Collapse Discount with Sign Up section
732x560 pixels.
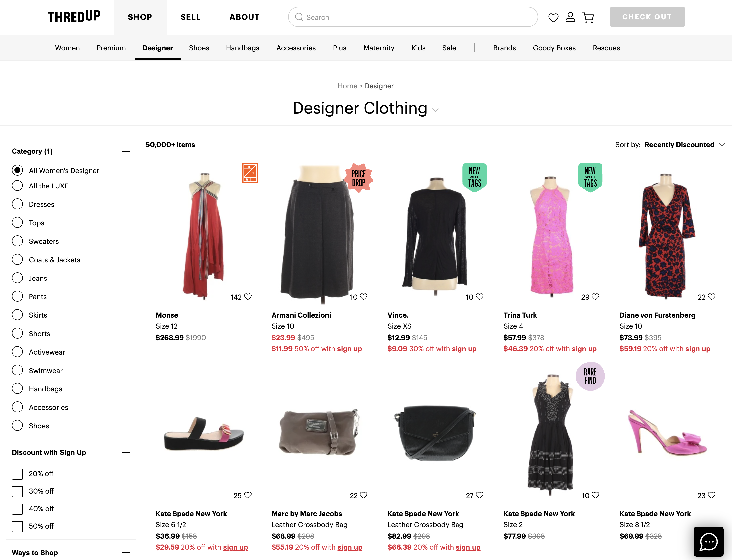pyautogui.click(x=126, y=452)
